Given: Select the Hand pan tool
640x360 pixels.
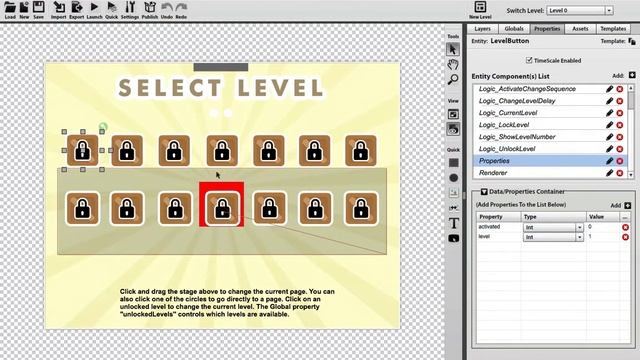Looking at the screenshot, I should pos(453,64).
